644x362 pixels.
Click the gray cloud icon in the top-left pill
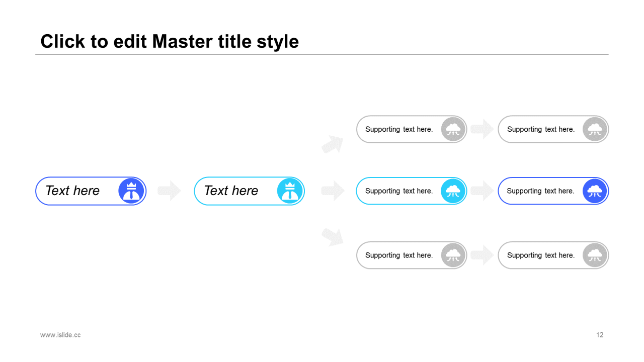453,129
